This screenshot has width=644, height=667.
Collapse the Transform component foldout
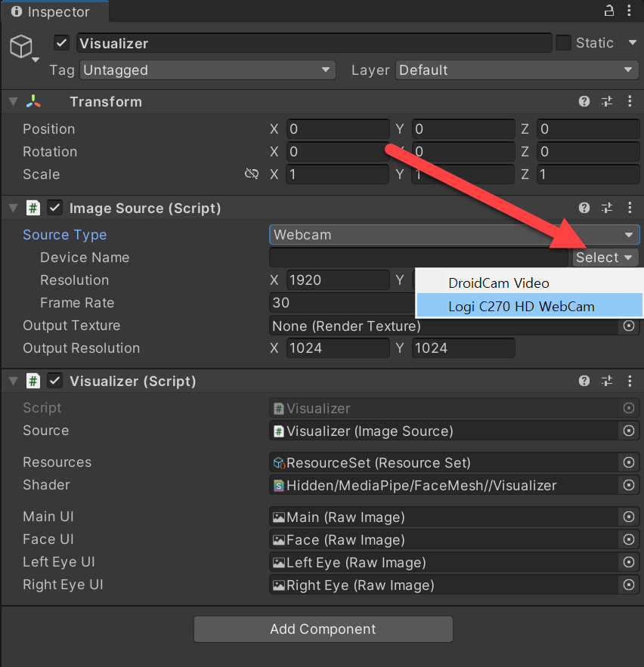(x=13, y=102)
